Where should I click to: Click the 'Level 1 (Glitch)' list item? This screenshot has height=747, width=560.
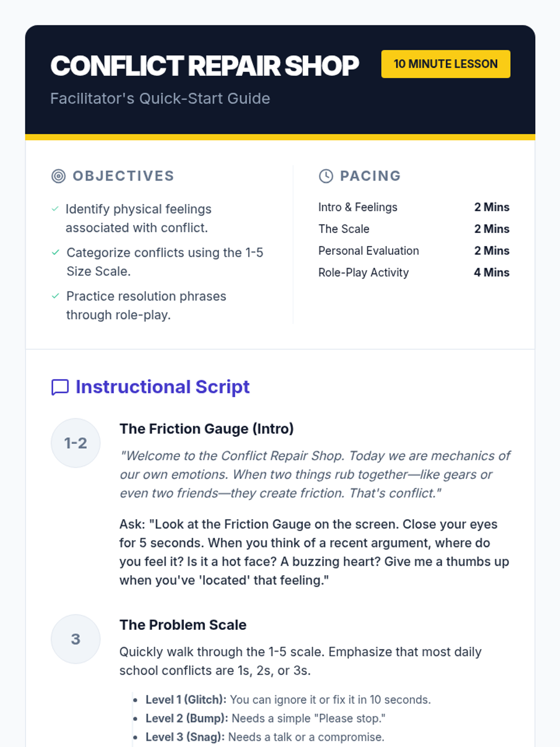[287, 700]
